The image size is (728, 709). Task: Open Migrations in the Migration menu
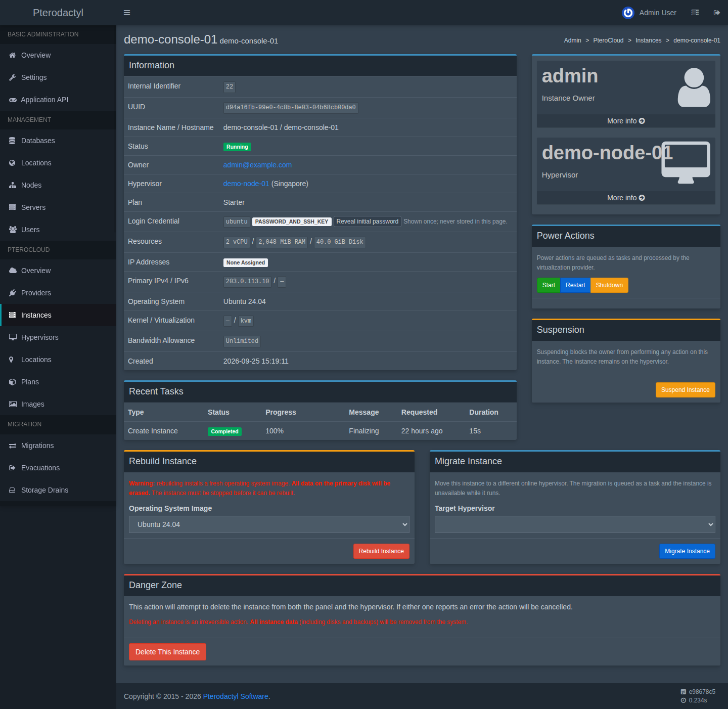pos(58,446)
